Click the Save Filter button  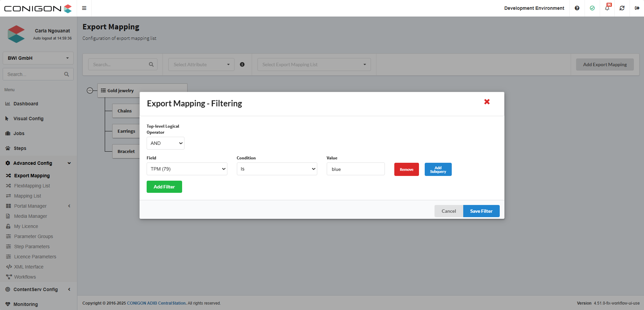coord(481,211)
